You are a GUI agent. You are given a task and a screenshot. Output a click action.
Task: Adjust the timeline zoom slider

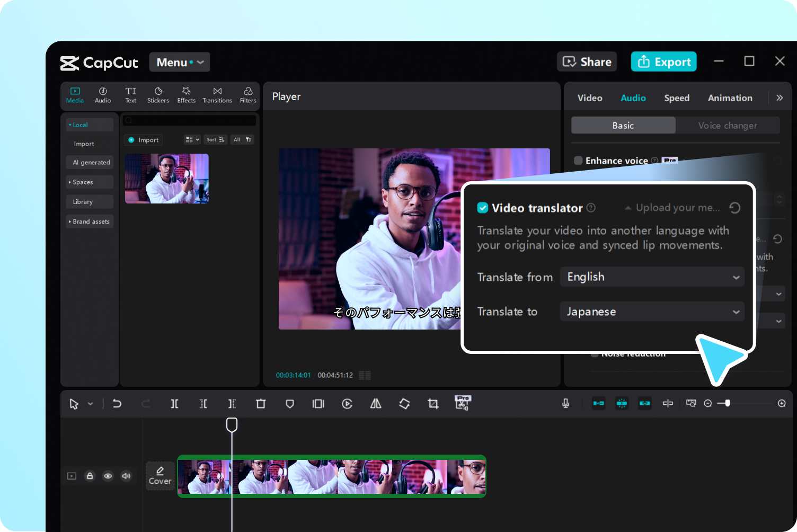tap(728, 403)
